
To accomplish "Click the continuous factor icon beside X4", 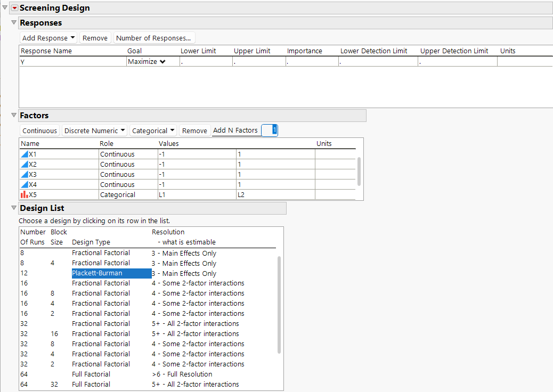I will tap(24, 185).
